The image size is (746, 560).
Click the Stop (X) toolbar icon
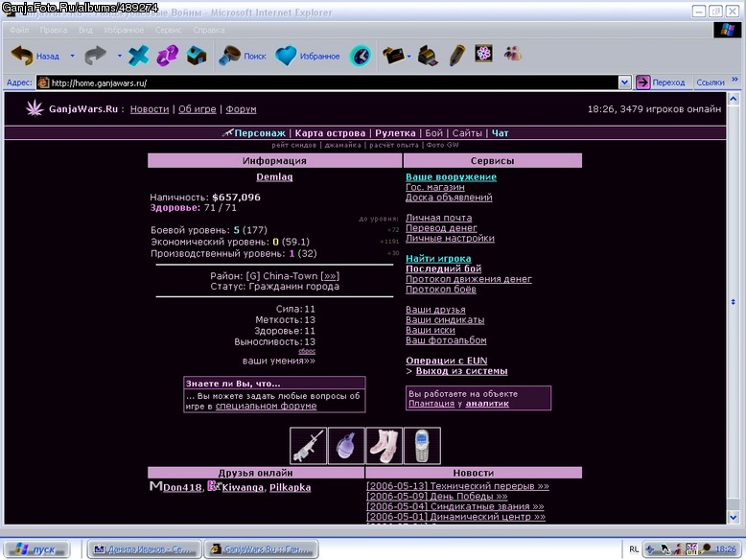coord(138,56)
